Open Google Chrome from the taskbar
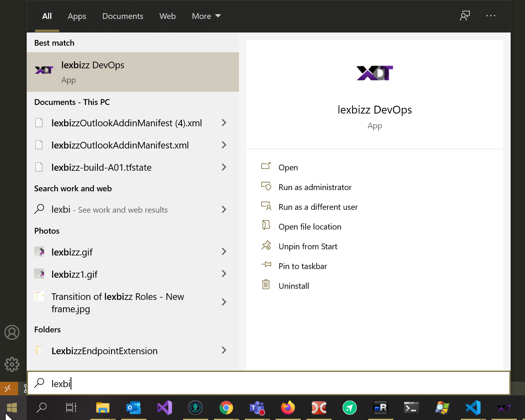The image size is (525, 420). (x=226, y=408)
